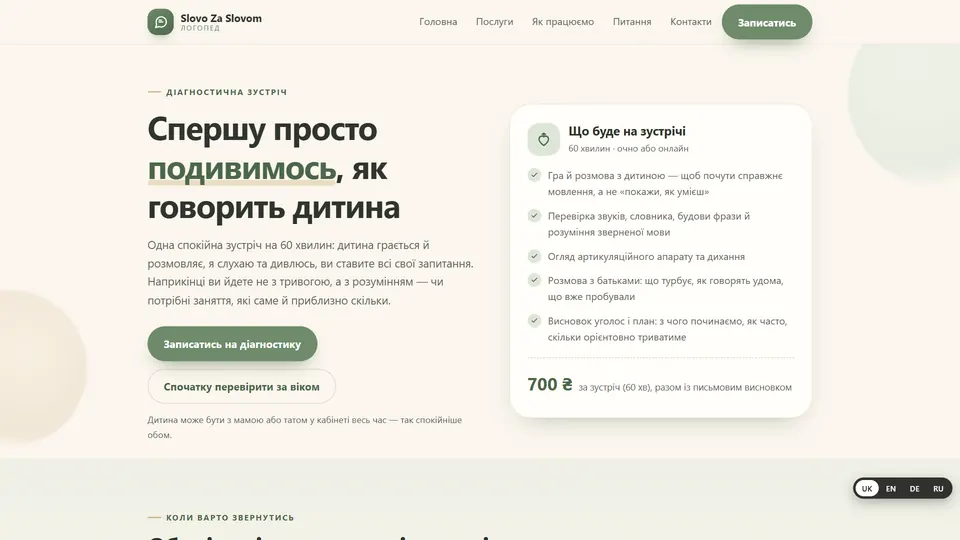Screen dimensions: 960x540
Task: Click the 'КОЛИ ВАРТО ЗВЕРНУТИСЬ' section label
Action: [230, 517]
